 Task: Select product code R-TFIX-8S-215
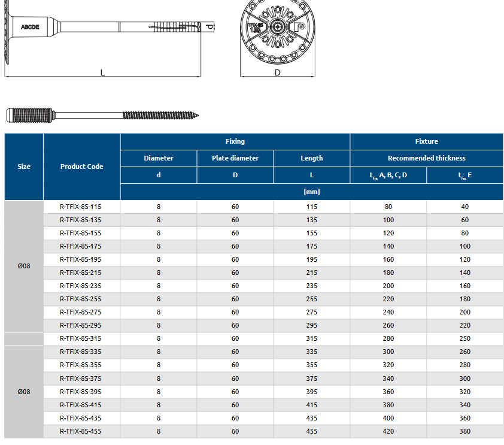[x=80, y=273]
